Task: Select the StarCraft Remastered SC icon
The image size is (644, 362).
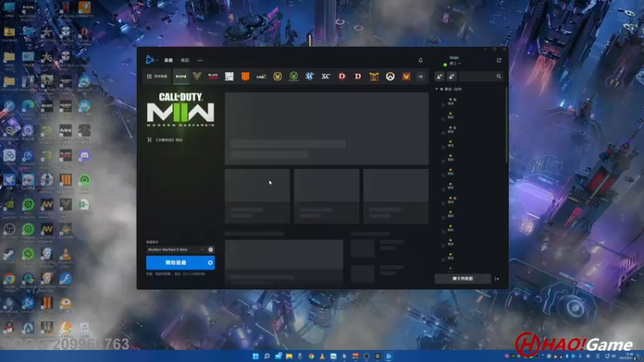Action: (326, 76)
